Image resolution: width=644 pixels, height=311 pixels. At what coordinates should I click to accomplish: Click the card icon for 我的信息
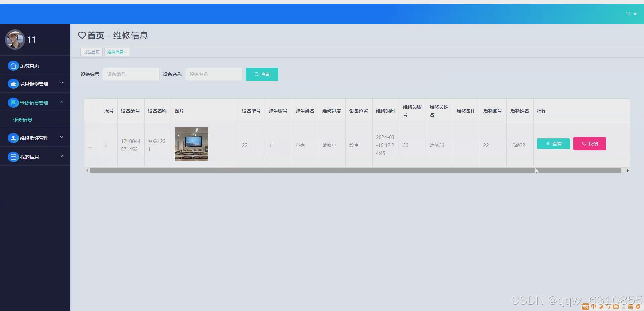click(x=13, y=157)
